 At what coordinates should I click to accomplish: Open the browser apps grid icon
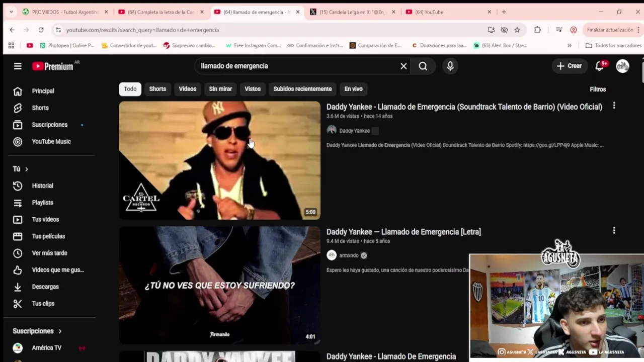[x=11, y=45]
